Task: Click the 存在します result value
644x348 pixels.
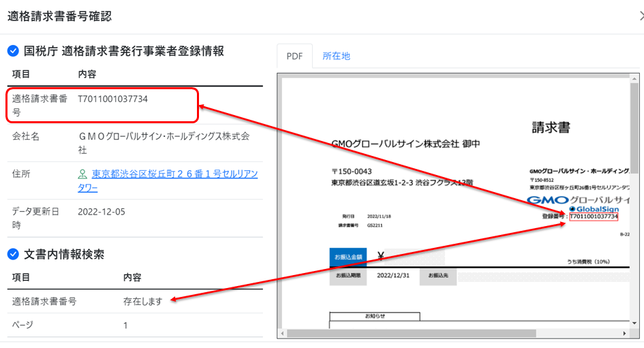Action: [x=142, y=301]
